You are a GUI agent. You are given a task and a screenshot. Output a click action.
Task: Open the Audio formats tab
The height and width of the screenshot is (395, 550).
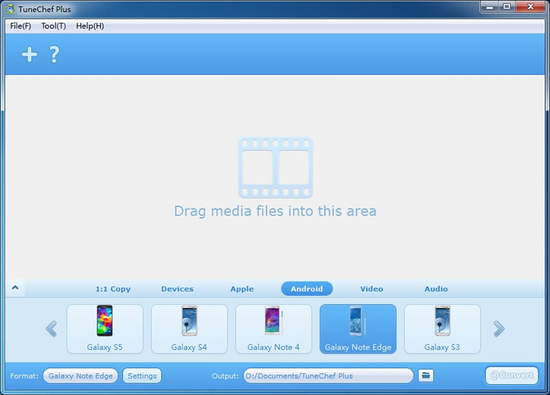pos(436,289)
